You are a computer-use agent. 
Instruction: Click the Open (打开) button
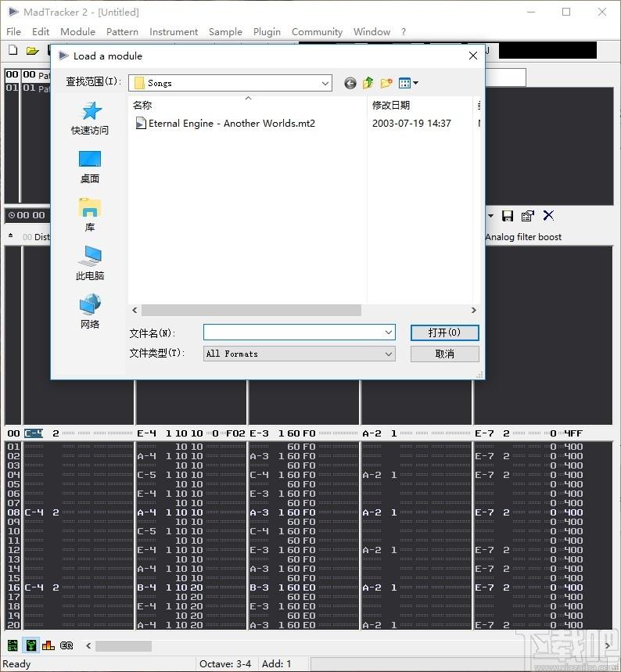coord(444,332)
